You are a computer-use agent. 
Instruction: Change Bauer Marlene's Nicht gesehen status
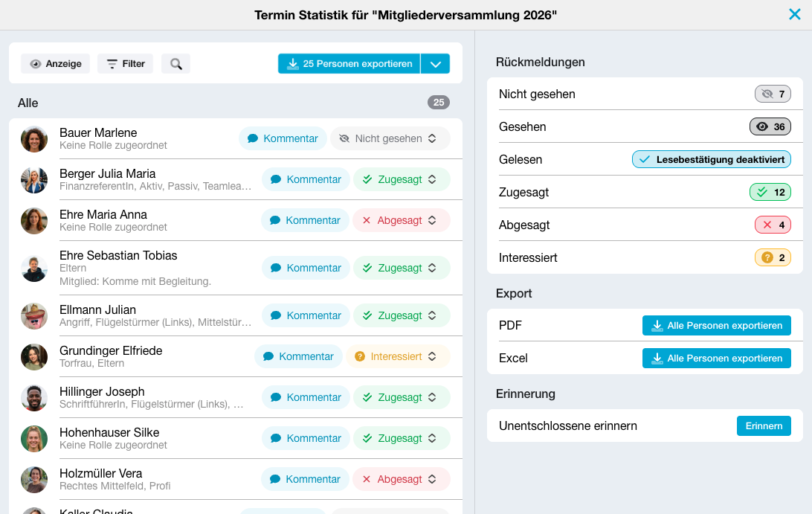[x=390, y=138]
